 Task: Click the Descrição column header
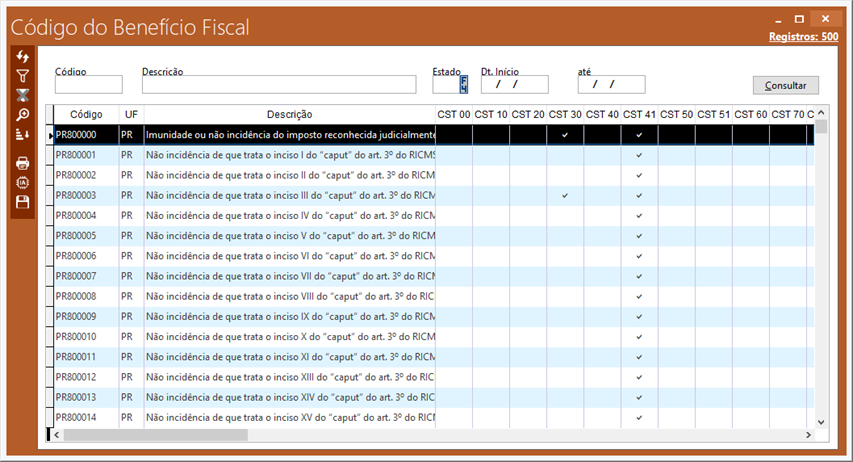(x=289, y=115)
